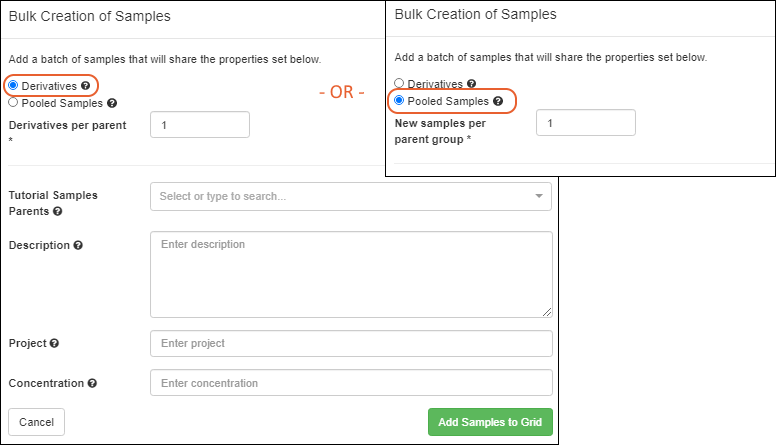Select Pooled Samples radio button in left panel
The height and width of the screenshot is (445, 776).
(13, 103)
